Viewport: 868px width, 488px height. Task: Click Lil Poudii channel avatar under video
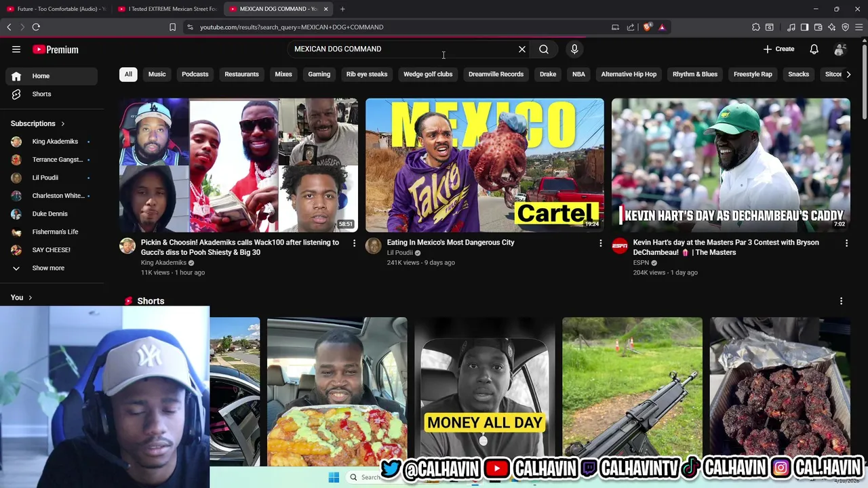click(374, 246)
